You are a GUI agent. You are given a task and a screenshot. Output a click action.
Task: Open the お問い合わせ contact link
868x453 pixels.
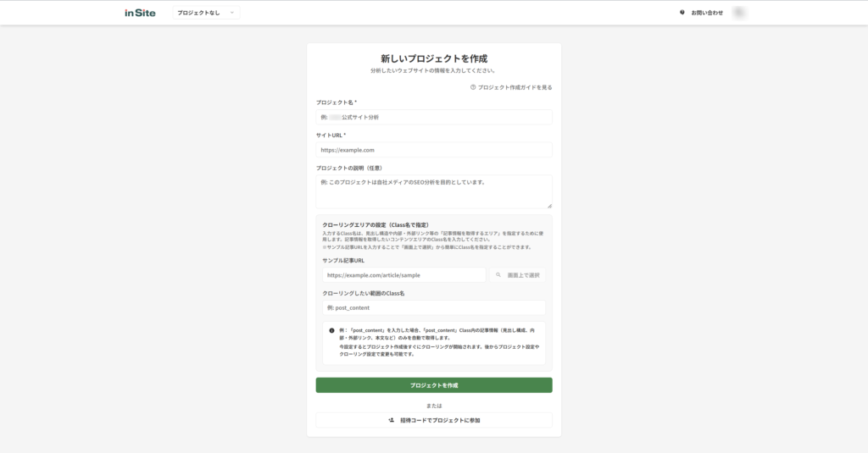[707, 13]
